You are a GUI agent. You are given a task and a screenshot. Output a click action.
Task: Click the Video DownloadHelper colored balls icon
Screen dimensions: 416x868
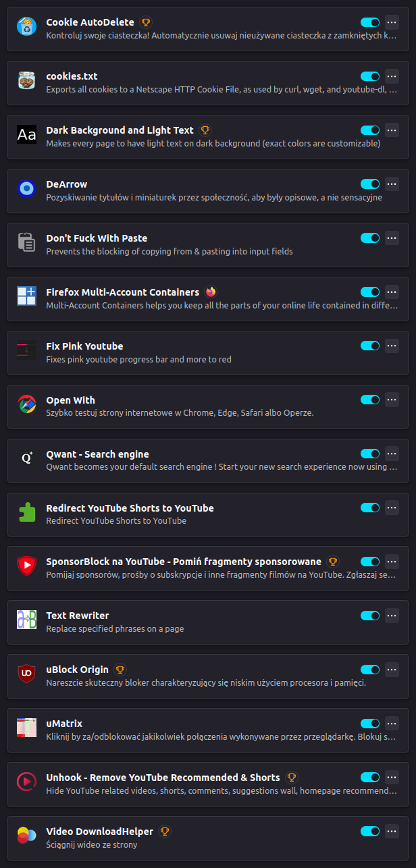point(26,836)
